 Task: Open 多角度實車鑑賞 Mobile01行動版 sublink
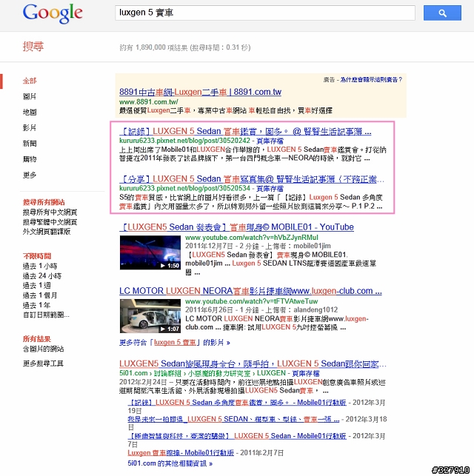tap(237, 403)
